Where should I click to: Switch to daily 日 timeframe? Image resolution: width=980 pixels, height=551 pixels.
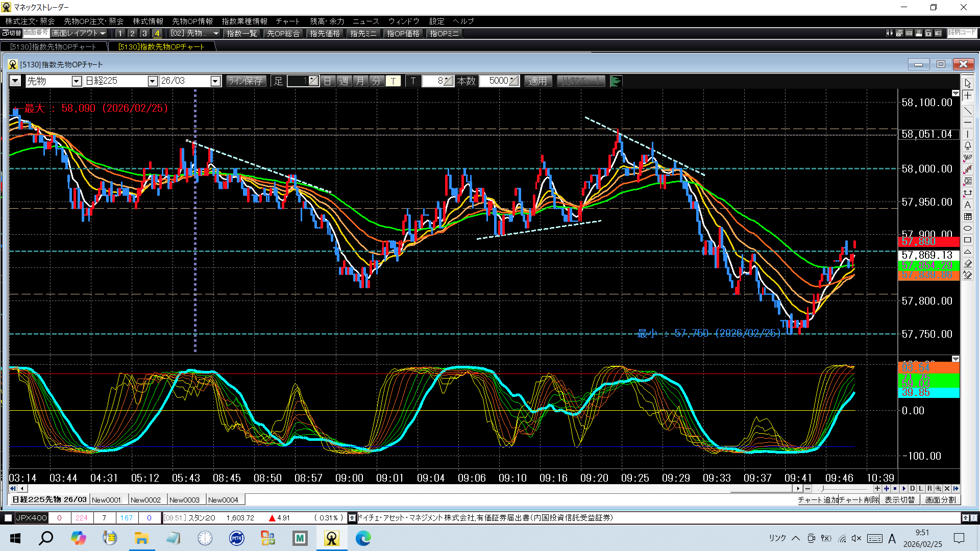click(328, 81)
